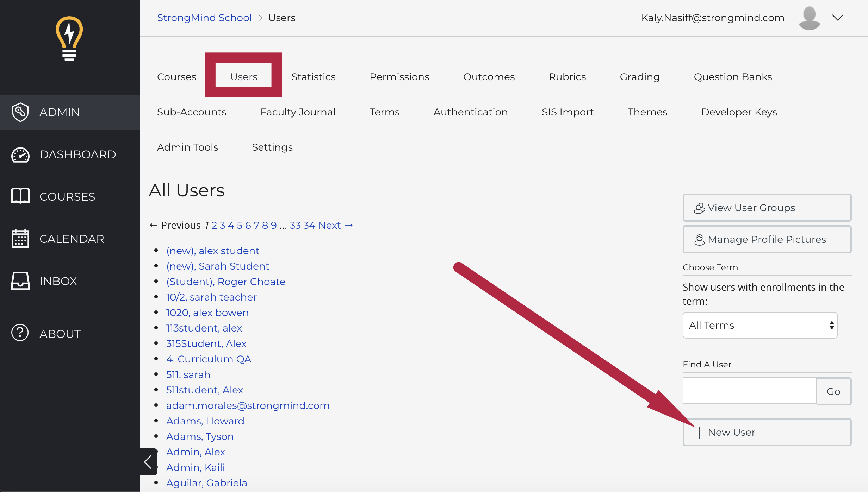Open user 511, sarah
The height and width of the screenshot is (492, 868).
coord(188,374)
